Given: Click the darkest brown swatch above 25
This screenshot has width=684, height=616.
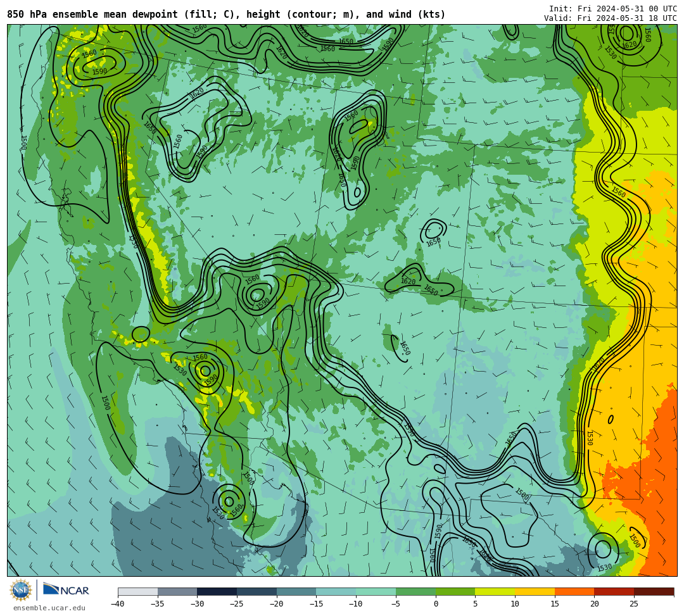Looking at the screenshot, I should click(x=654, y=591).
